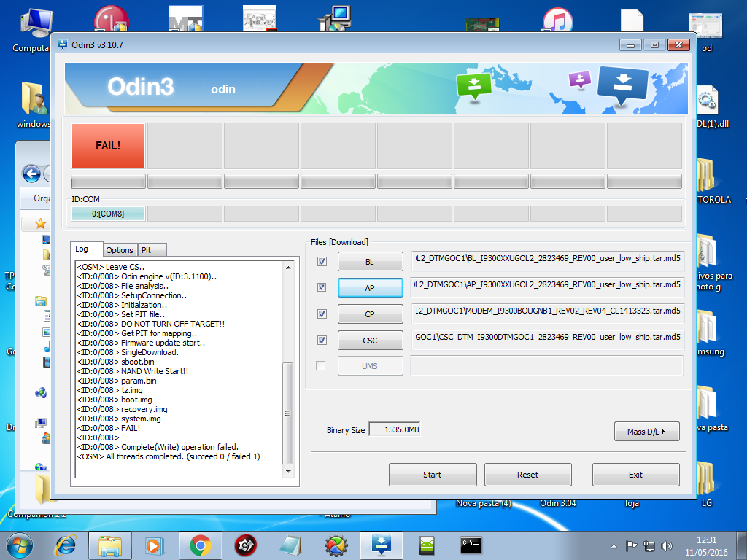Open Windows Media Player taskbar icon
Screen dimensions: 747x560
[x=155, y=545]
